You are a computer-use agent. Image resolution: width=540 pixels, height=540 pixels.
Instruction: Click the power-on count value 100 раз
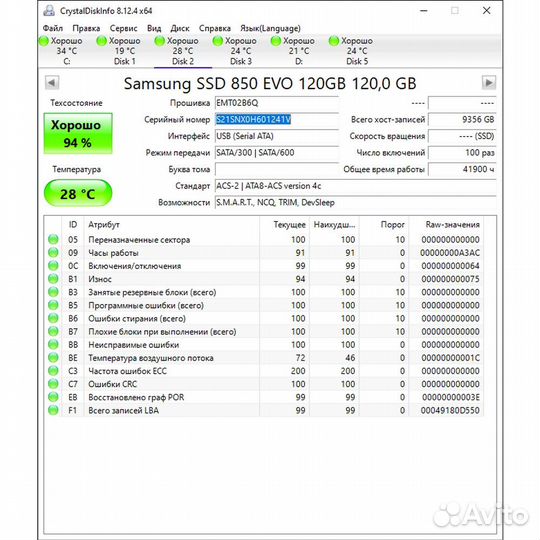point(462,153)
